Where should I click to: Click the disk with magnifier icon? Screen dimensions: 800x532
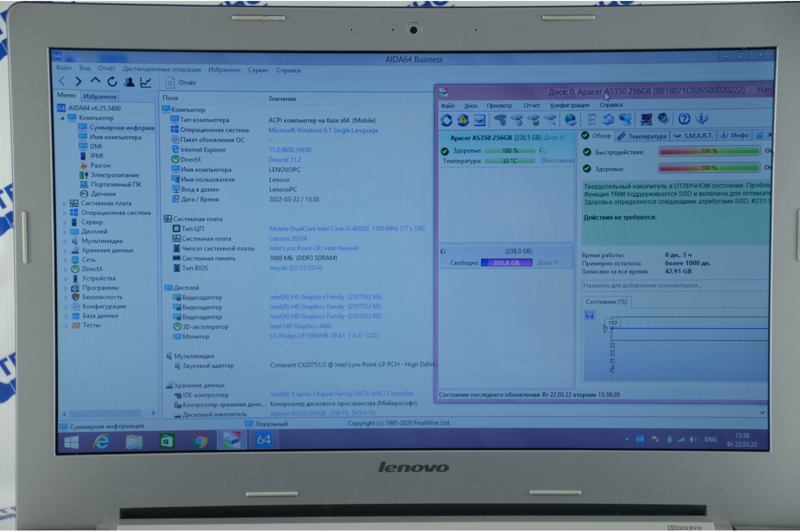[550, 119]
